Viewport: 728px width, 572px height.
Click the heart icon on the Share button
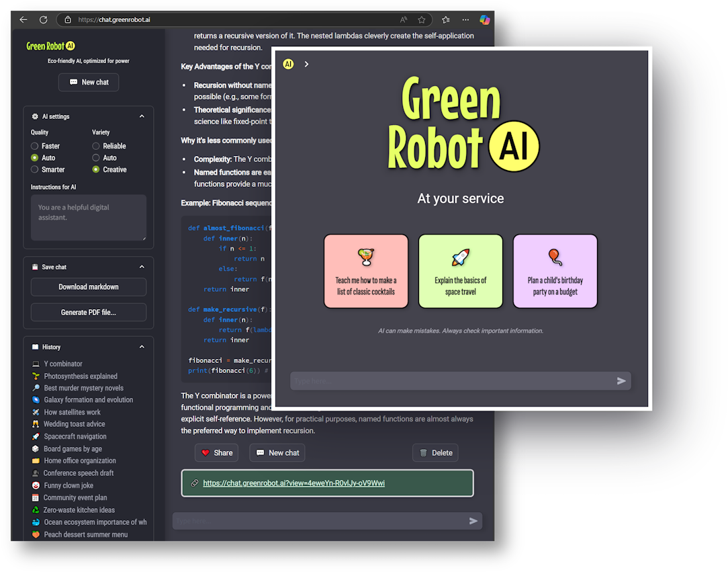click(x=207, y=452)
